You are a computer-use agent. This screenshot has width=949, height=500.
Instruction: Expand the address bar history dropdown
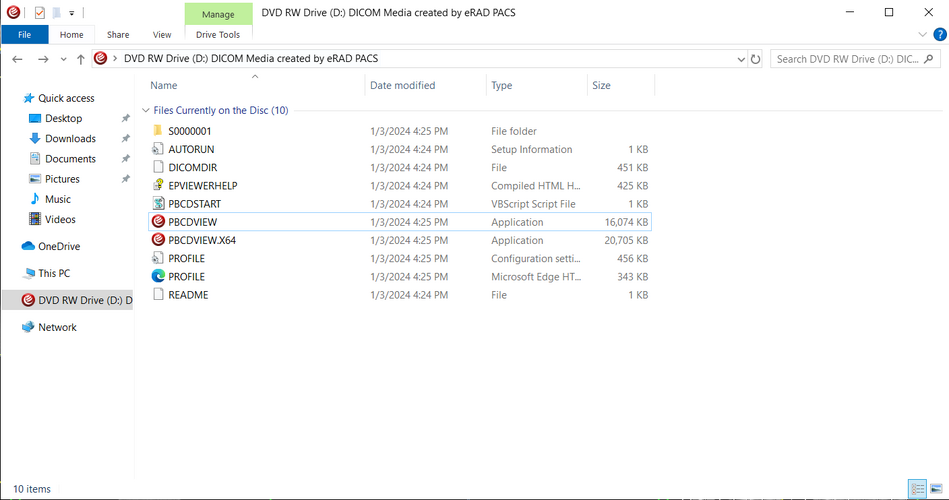pyautogui.click(x=741, y=59)
